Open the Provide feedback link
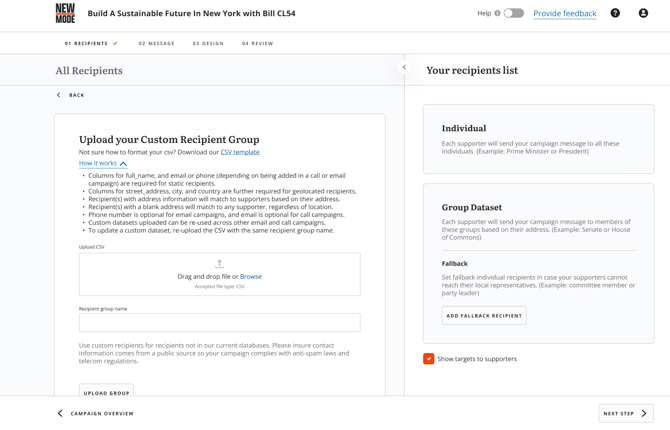Image resolution: width=670 pixels, height=430 pixels. click(x=564, y=14)
